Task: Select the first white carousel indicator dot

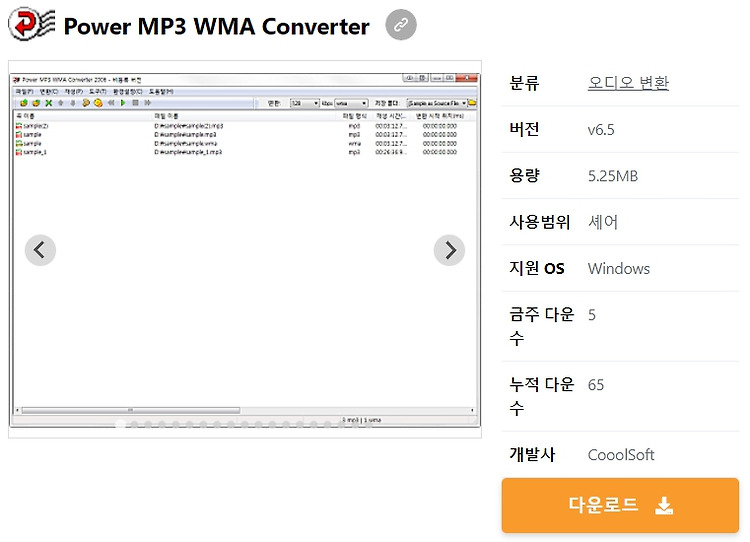Action: tap(121, 424)
